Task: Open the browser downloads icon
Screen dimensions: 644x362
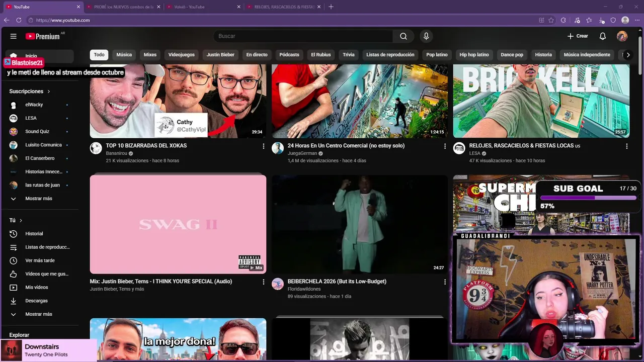Action: (x=602, y=20)
